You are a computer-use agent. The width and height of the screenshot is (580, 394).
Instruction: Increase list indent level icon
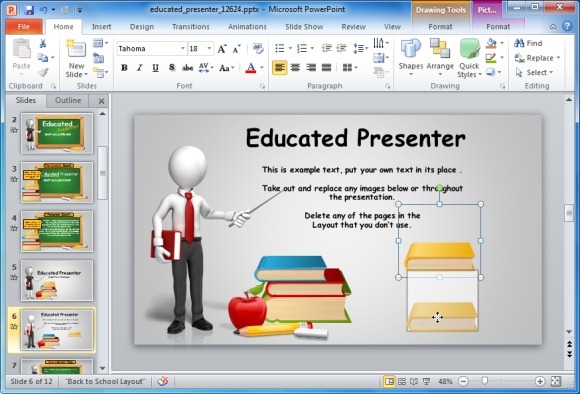342,48
